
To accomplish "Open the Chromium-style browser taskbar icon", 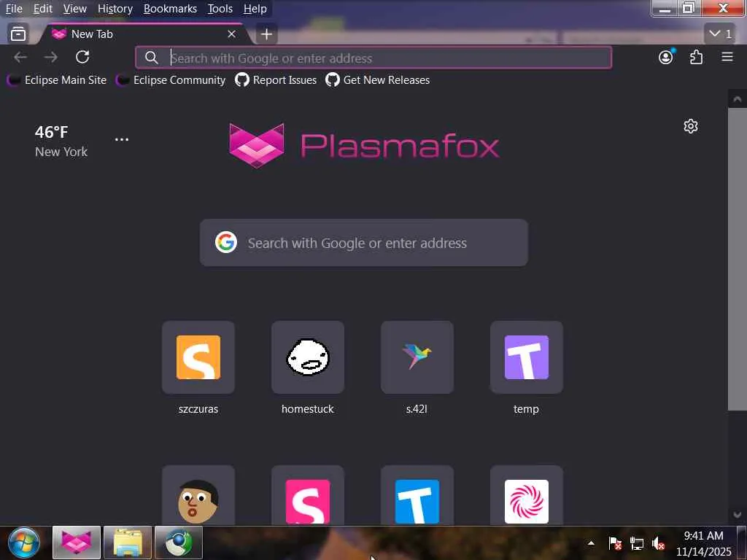I will click(179, 542).
